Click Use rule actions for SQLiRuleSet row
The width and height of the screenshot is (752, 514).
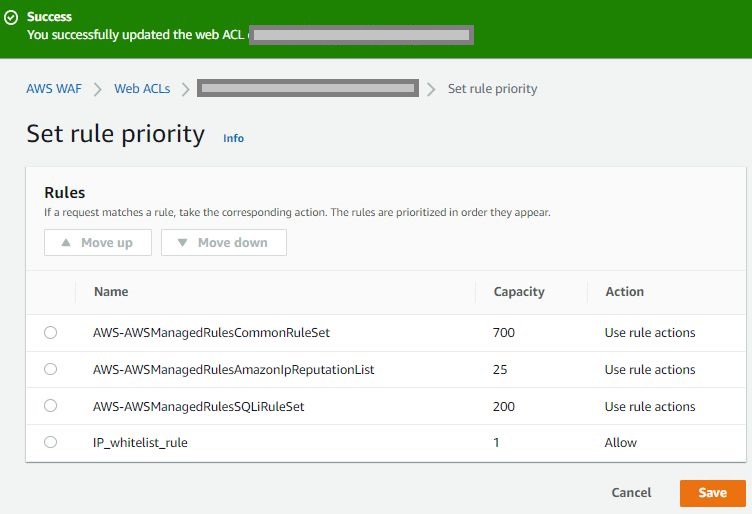[x=650, y=407]
